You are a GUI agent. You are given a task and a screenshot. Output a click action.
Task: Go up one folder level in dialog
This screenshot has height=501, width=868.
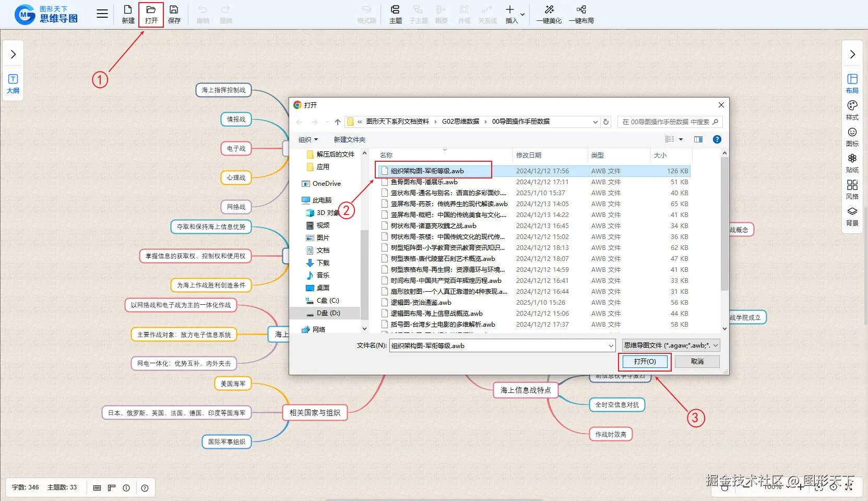click(x=338, y=122)
